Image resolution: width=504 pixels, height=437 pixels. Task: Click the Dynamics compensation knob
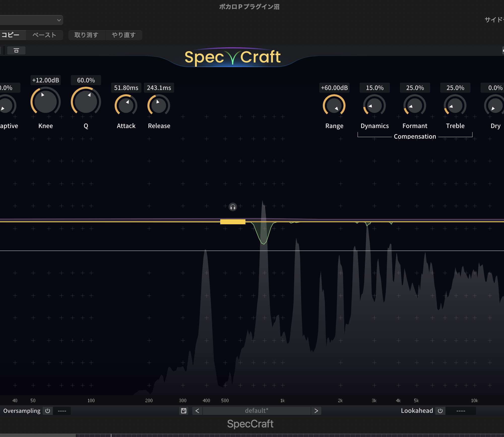click(374, 106)
